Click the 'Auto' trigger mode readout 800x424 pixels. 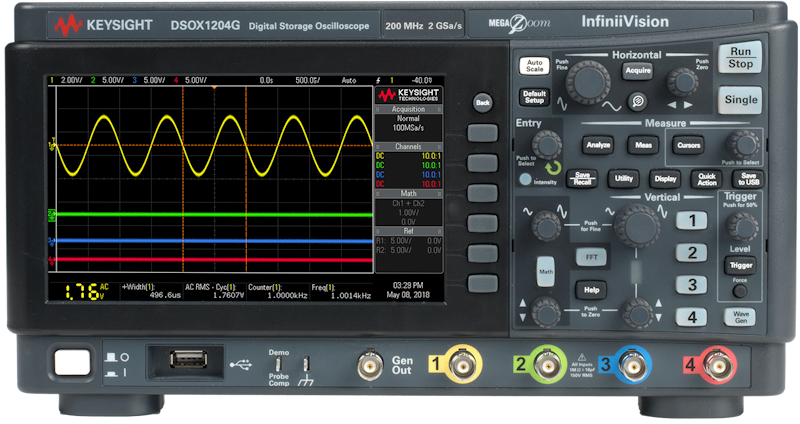(x=349, y=80)
